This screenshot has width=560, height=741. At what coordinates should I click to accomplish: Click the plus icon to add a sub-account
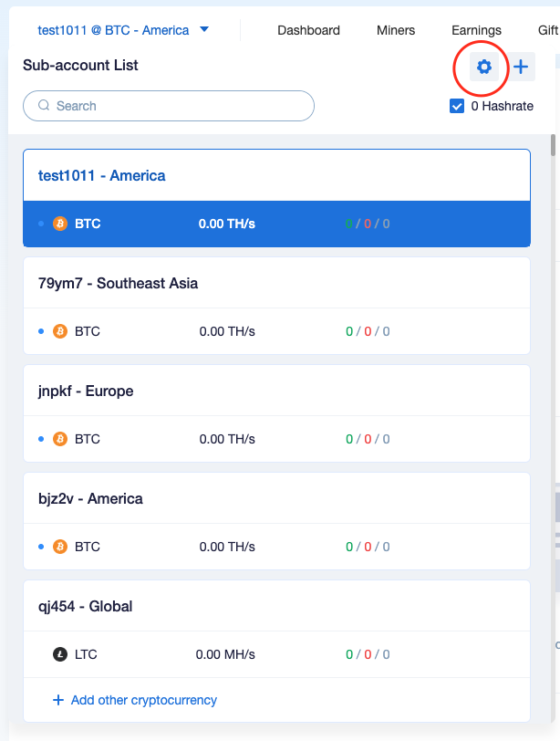[521, 67]
